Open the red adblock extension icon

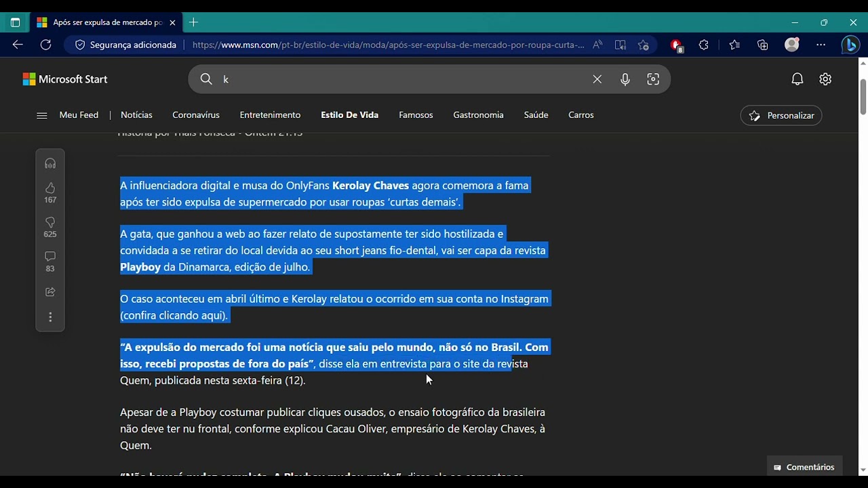(676, 45)
